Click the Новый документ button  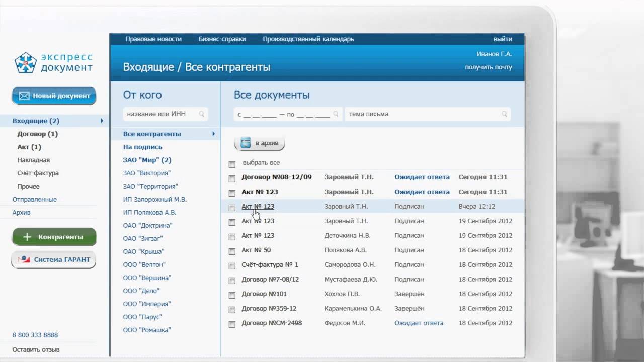pyautogui.click(x=54, y=96)
